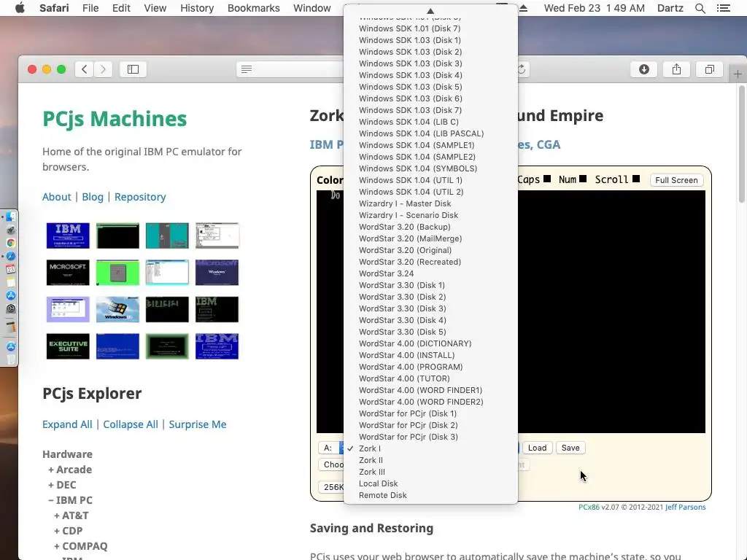
Task: Open the Microsoft machine thumbnail
Action: point(68,273)
